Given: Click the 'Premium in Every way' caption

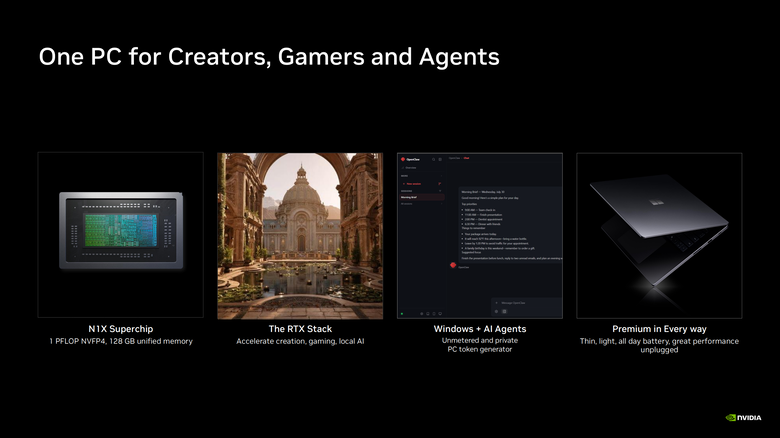Looking at the screenshot, I should point(659,329).
